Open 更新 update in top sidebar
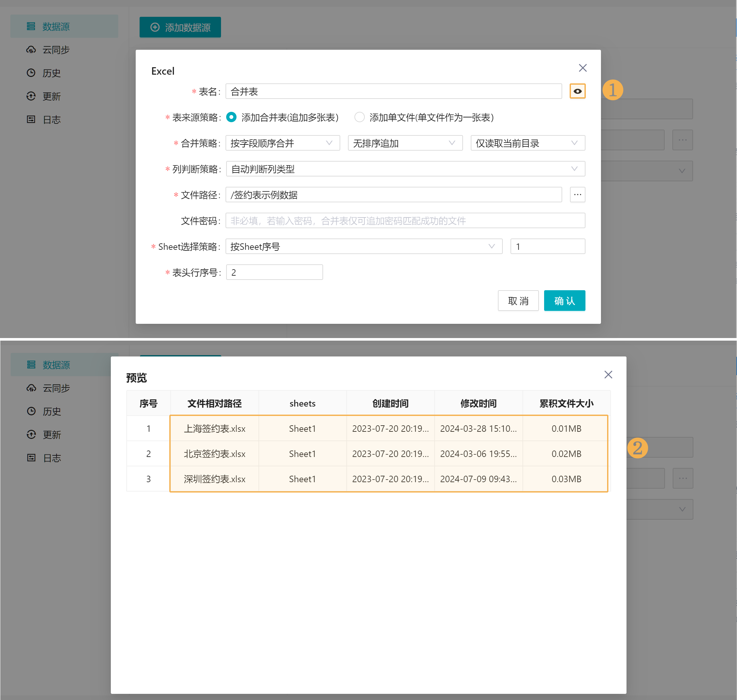The image size is (737, 700). tap(51, 96)
